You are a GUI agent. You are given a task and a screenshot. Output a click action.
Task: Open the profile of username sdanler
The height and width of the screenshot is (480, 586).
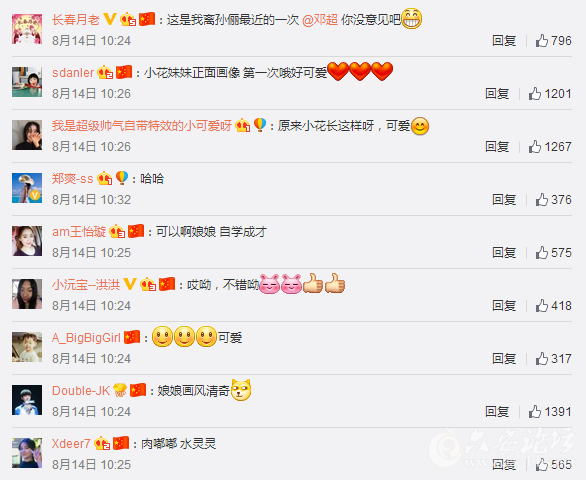point(73,73)
